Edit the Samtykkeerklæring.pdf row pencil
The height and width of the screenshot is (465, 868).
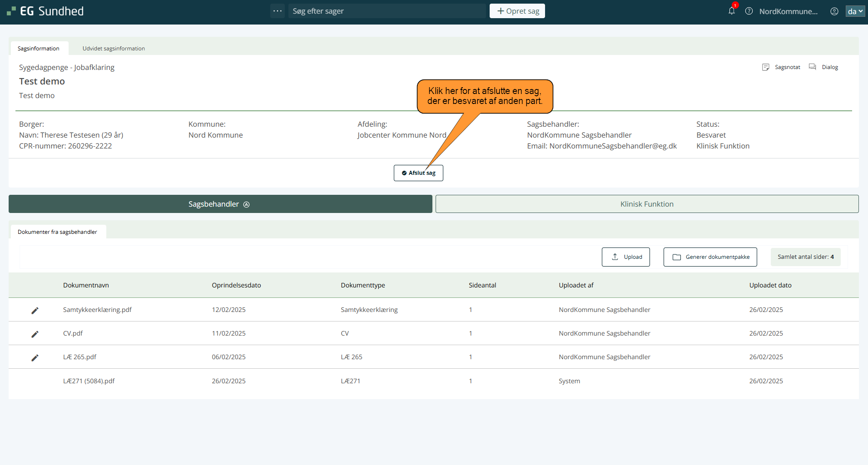[x=35, y=310]
